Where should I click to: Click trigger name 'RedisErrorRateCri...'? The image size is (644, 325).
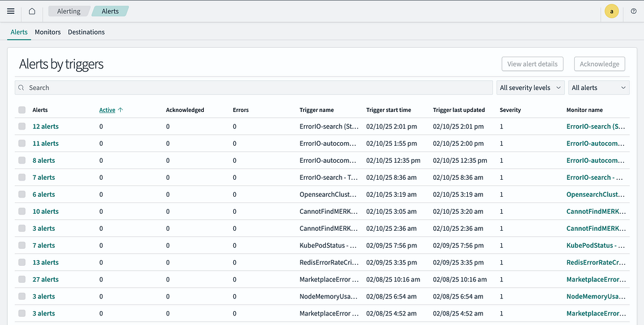(329, 262)
